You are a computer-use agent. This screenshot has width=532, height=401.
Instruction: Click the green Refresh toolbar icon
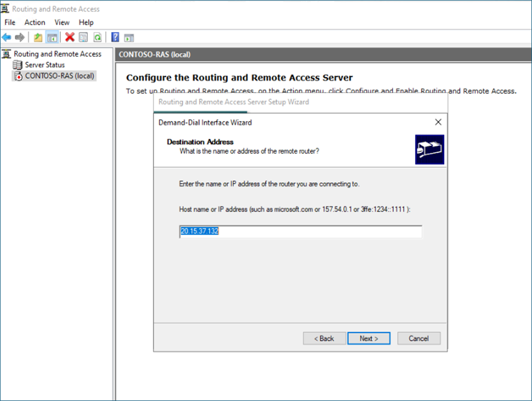97,37
